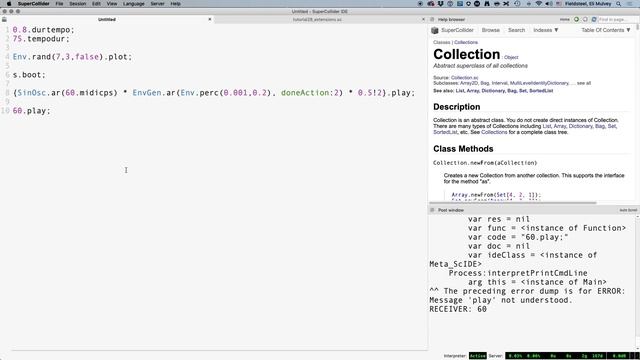Toggle Auto Scroll in Post window
Viewport: 640px width, 360px height.
click(x=628, y=210)
